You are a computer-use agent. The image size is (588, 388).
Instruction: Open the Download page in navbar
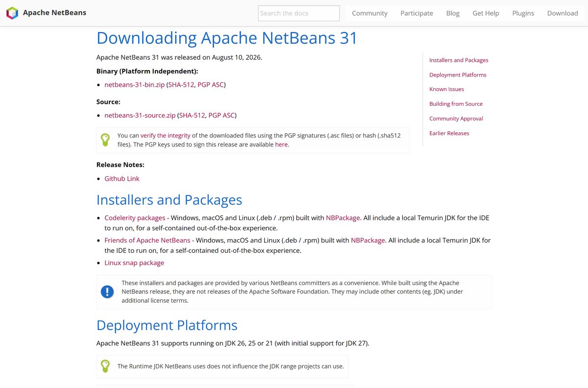point(563,13)
